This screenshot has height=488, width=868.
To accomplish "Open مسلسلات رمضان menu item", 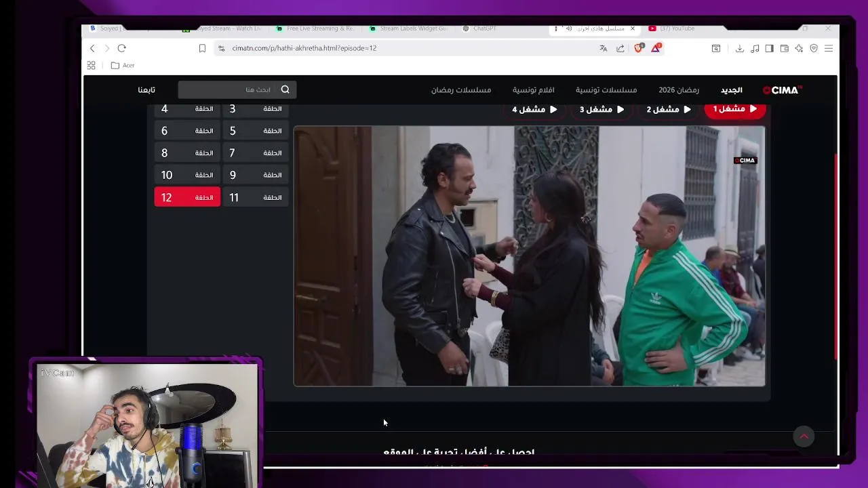I will coord(461,90).
